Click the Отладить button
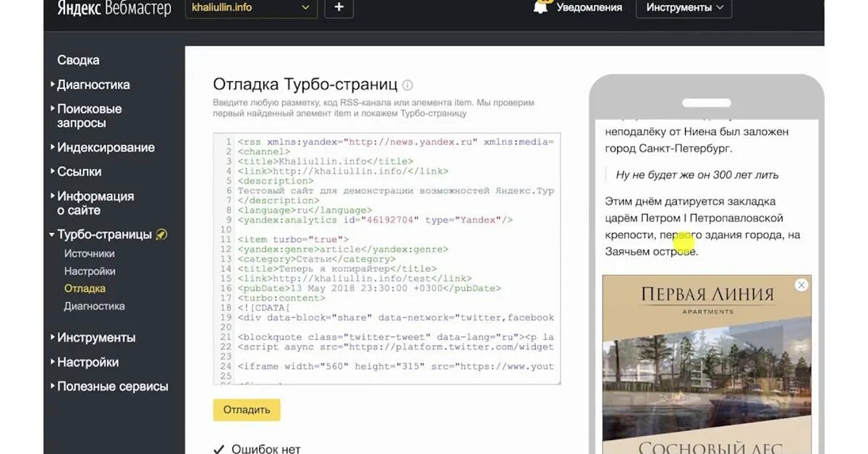868x454 pixels. pyautogui.click(x=247, y=410)
